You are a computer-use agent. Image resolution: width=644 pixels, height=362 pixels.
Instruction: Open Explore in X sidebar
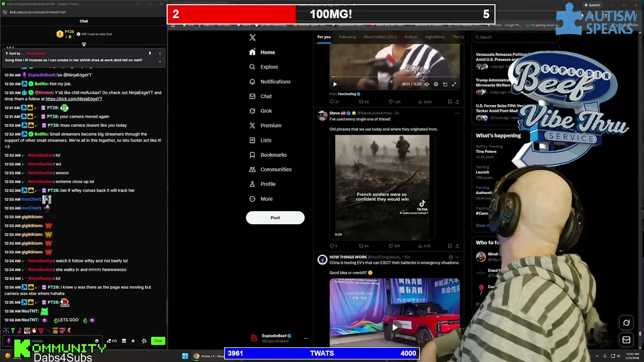pos(263,67)
